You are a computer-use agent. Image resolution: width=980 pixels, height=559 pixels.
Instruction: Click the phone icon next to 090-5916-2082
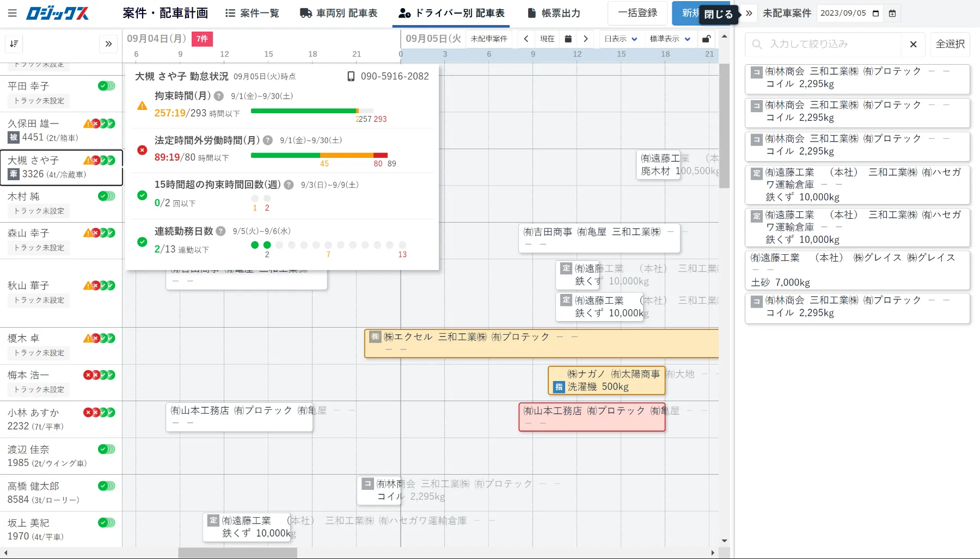click(351, 77)
